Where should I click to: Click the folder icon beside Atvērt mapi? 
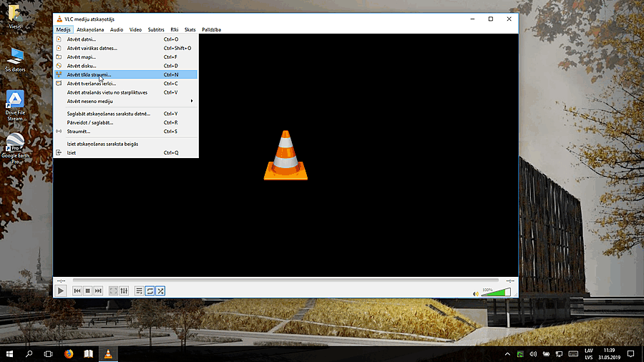click(59, 57)
